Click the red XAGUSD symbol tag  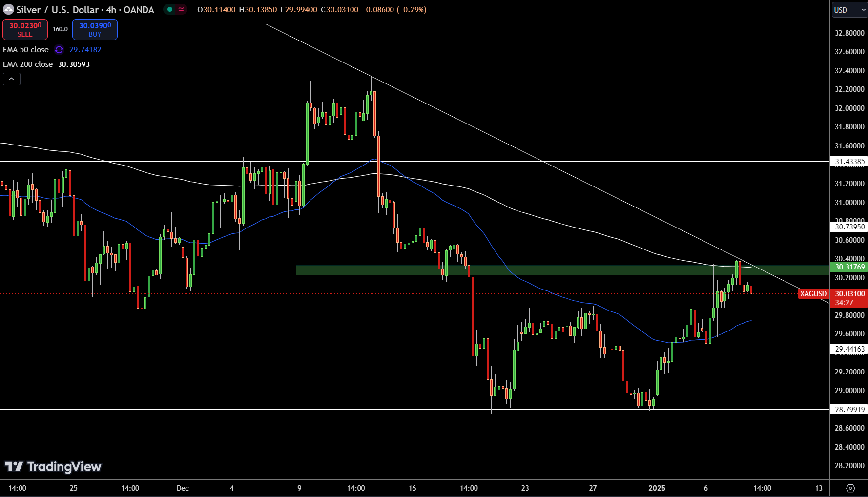tap(813, 294)
